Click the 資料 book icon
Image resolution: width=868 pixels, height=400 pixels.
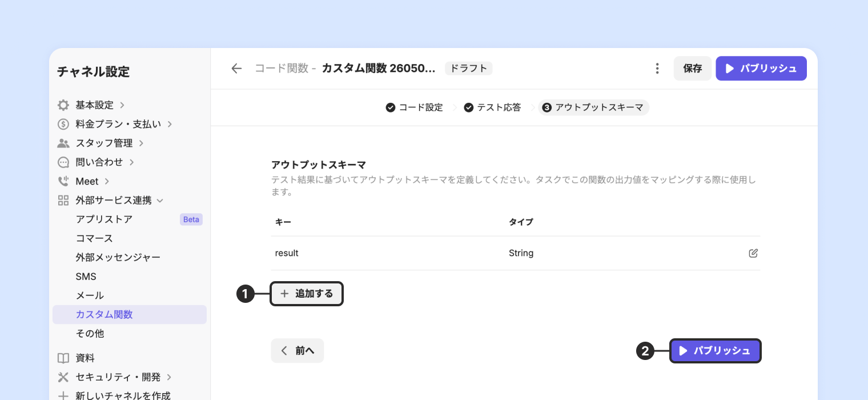click(x=63, y=358)
